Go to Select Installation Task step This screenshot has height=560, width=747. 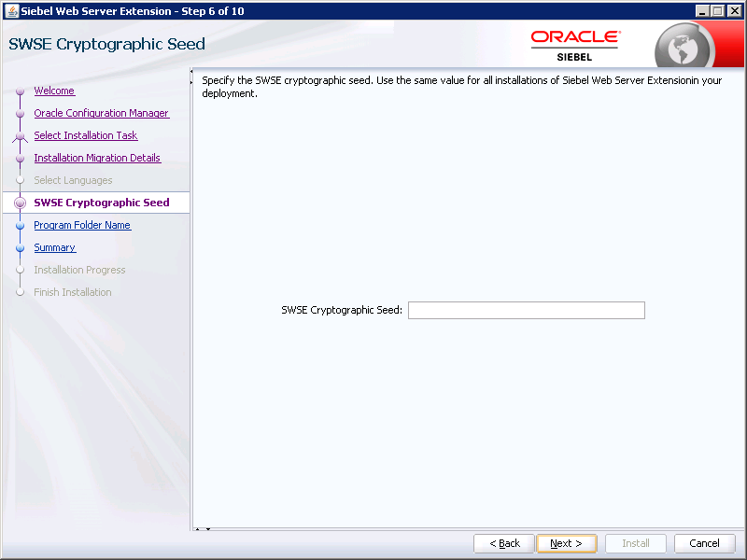coord(86,135)
